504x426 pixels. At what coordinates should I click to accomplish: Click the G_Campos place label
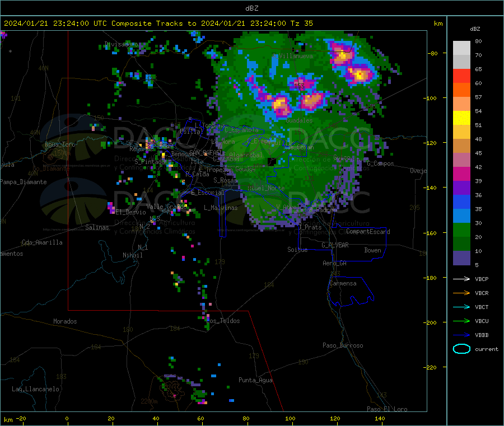coord(380,163)
